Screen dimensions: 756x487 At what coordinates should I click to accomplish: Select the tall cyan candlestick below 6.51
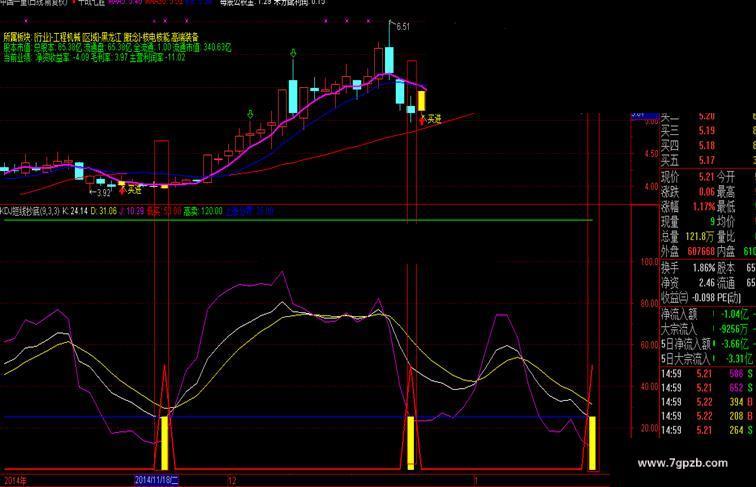389,59
